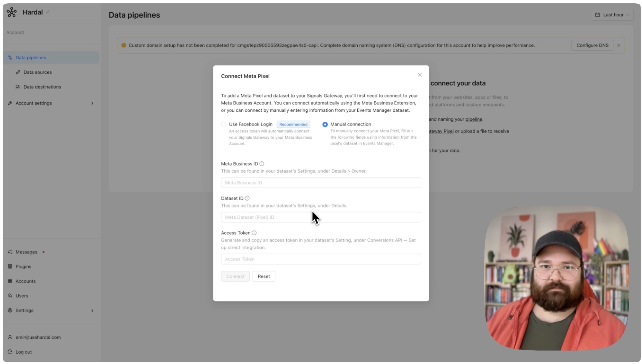Click the info icon beside Access Token
The height and width of the screenshot is (364, 642).
point(254,233)
